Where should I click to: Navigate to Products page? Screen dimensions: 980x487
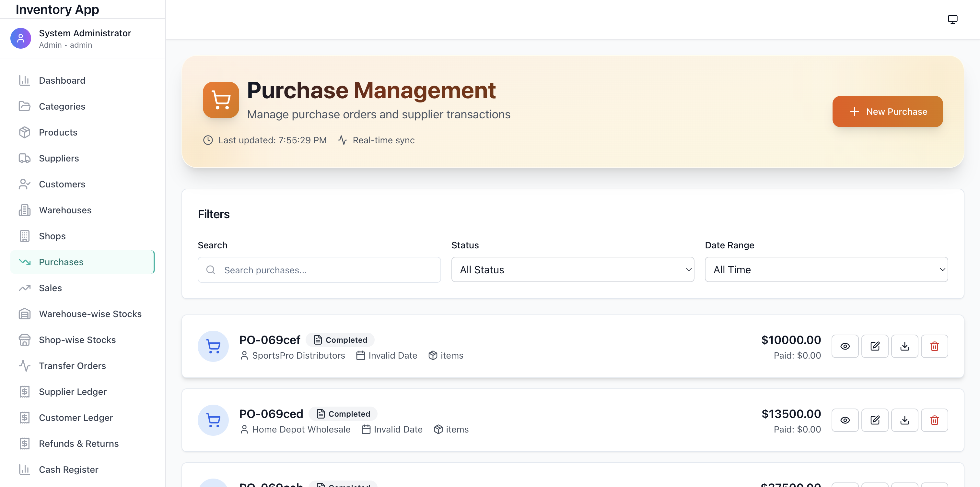point(83,132)
